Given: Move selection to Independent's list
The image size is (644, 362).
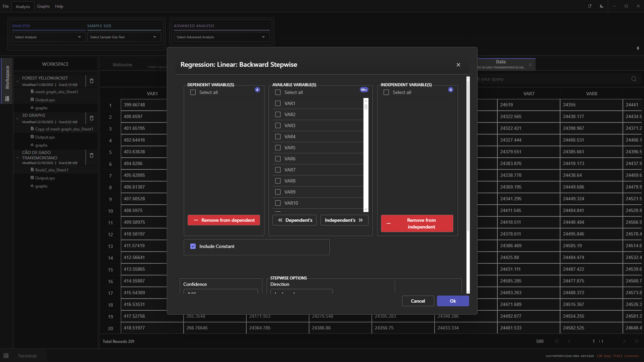Looking at the screenshot, I should coord(344,220).
